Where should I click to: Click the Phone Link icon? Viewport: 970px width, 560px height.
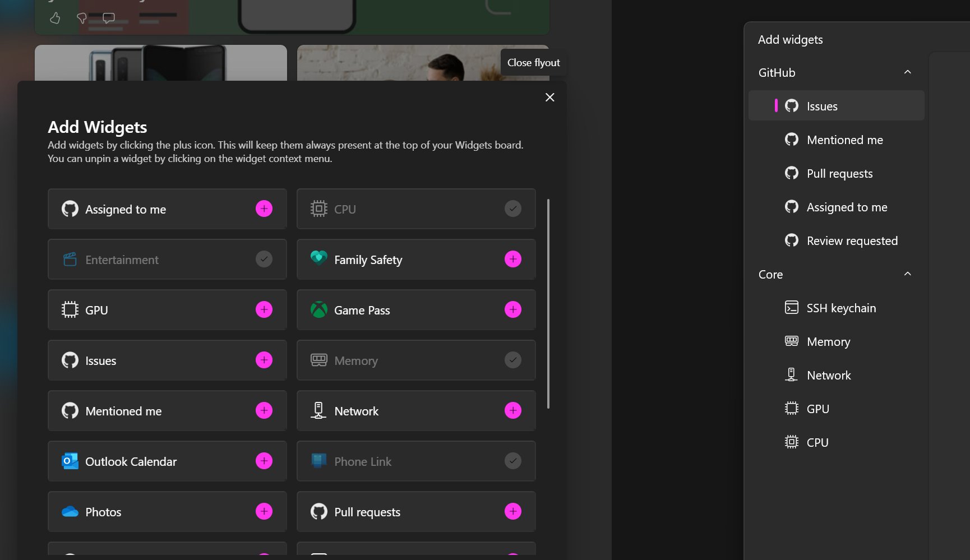tap(318, 461)
